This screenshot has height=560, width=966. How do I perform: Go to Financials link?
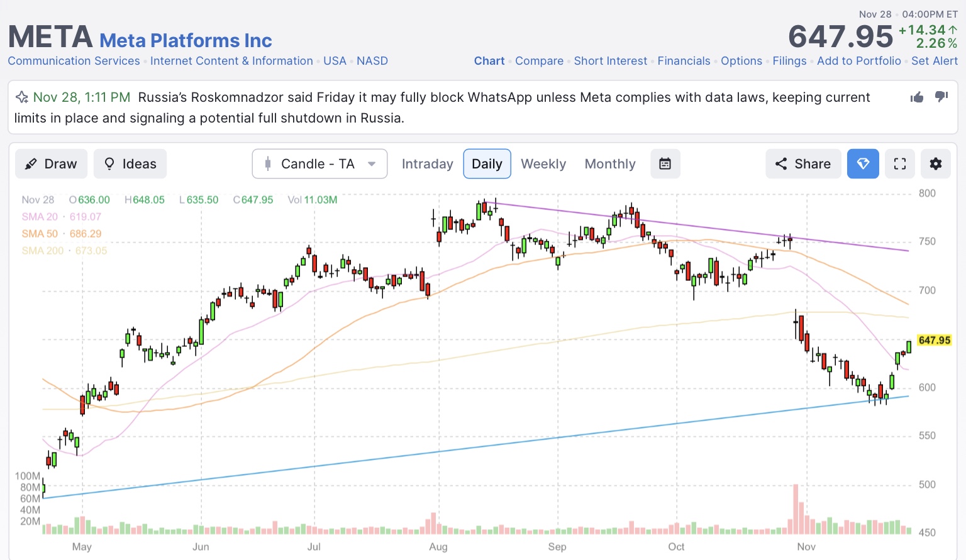coord(684,61)
